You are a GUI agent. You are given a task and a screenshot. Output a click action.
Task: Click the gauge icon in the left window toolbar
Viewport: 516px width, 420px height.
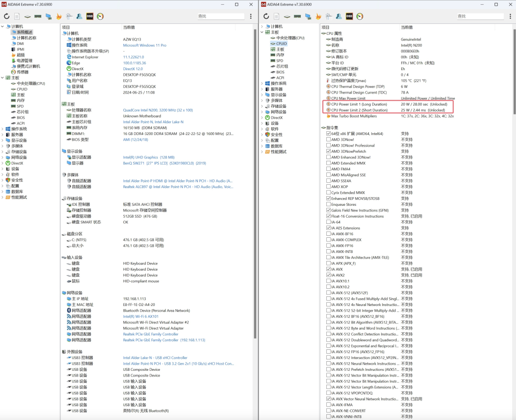tap(100, 16)
